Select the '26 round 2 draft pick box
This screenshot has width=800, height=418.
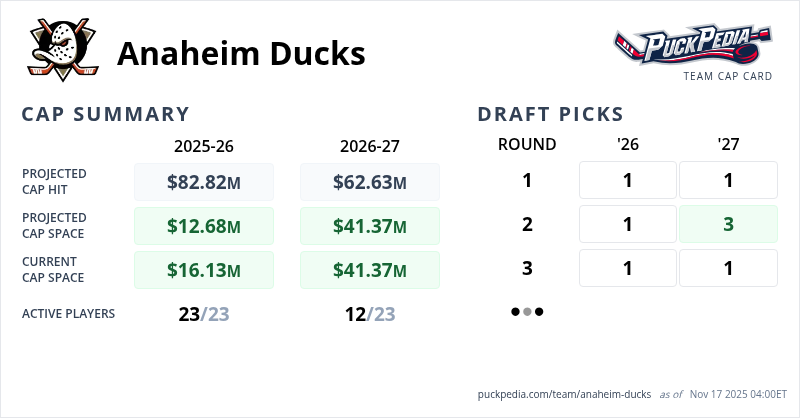pyautogui.click(x=628, y=224)
